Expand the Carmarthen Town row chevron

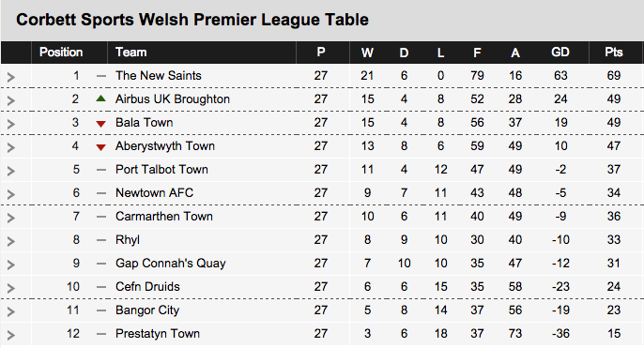coord(11,218)
